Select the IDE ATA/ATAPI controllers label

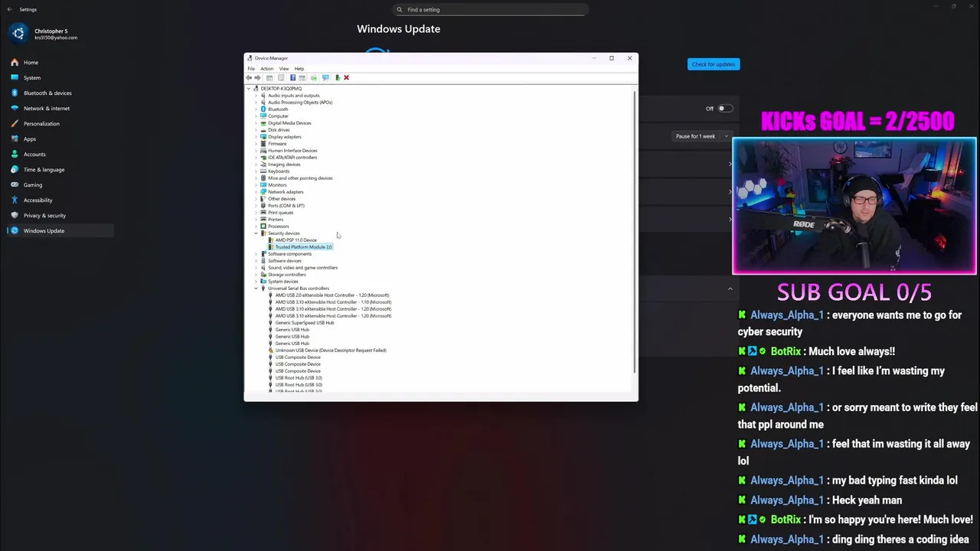[292, 158]
